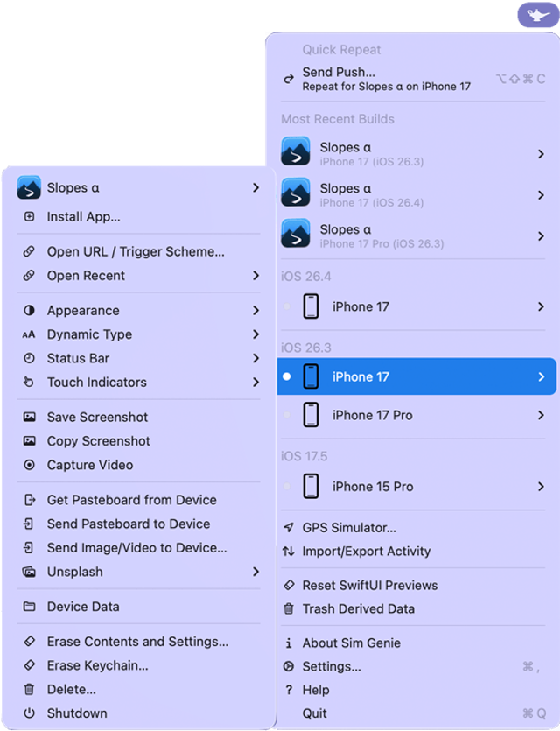
Task: Expand the iOS 26.4 iPhone 17 chevron
Action: pos(541,306)
